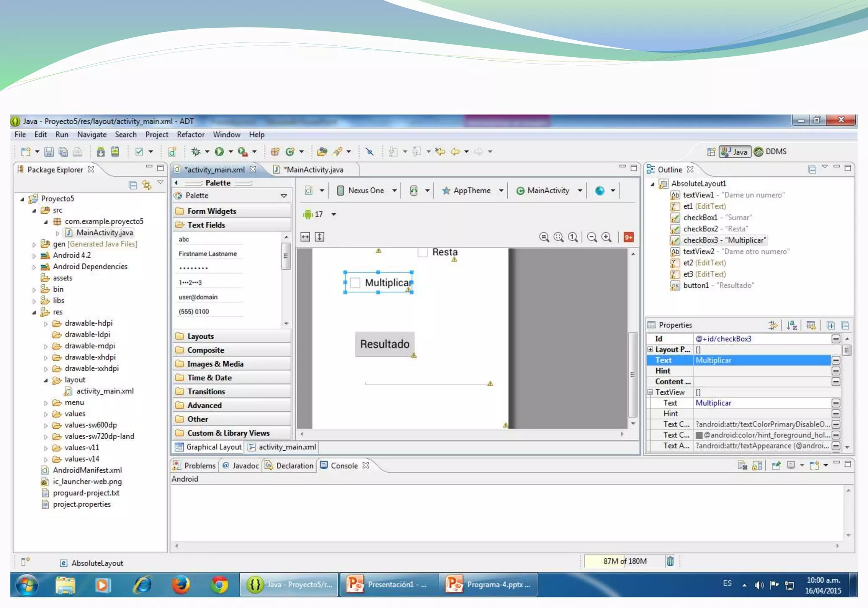Toggle alphabetical sort in Properties panel
The width and height of the screenshot is (868, 608).
pyautogui.click(x=791, y=325)
